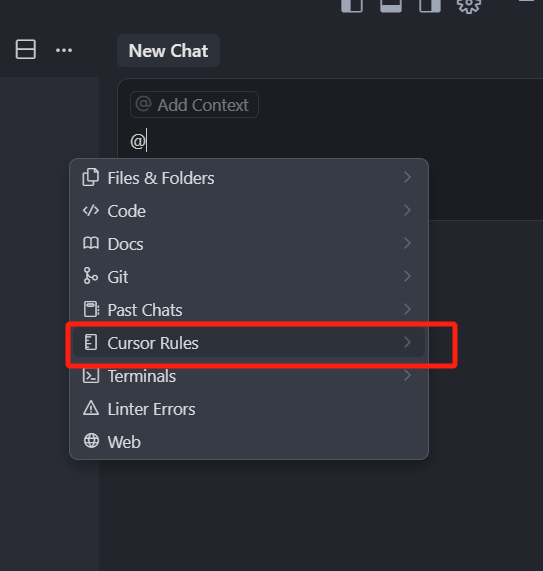Open the three-dot more options menu

(64, 50)
